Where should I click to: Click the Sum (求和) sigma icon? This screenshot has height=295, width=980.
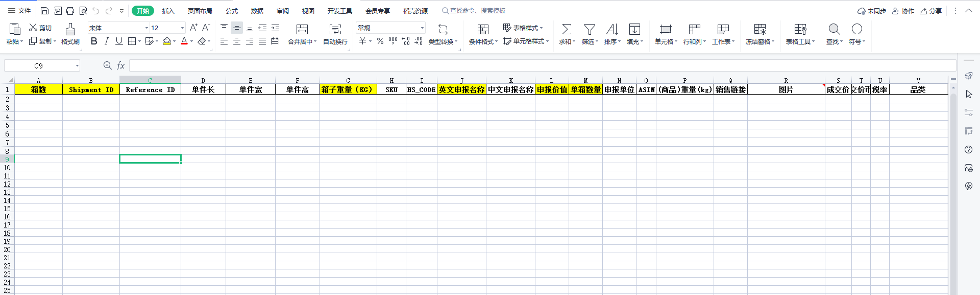[567, 29]
